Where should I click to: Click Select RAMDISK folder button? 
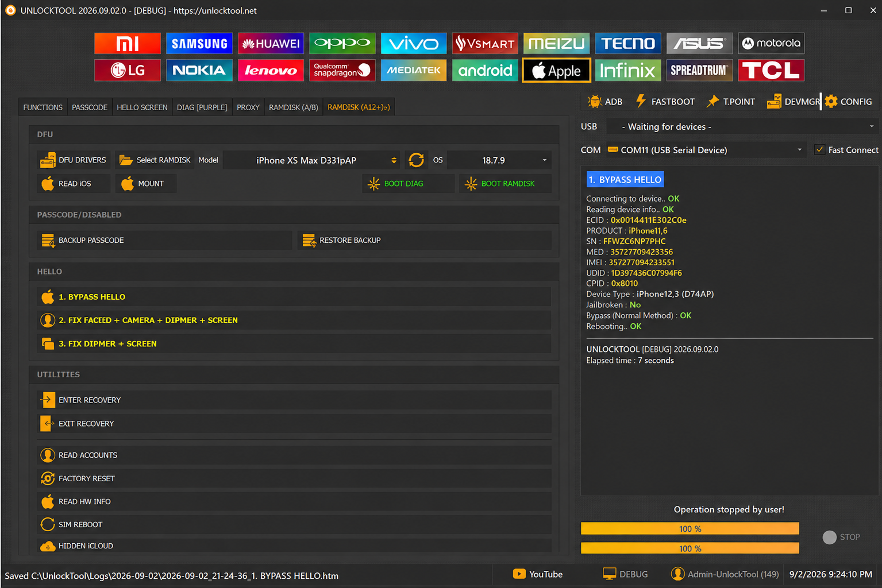tap(155, 160)
